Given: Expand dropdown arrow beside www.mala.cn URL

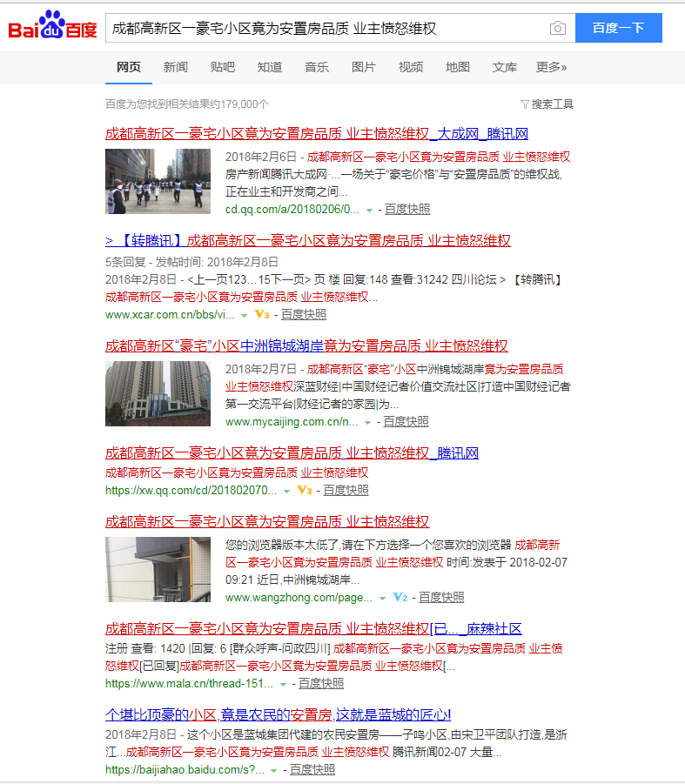Looking at the screenshot, I should [283, 685].
